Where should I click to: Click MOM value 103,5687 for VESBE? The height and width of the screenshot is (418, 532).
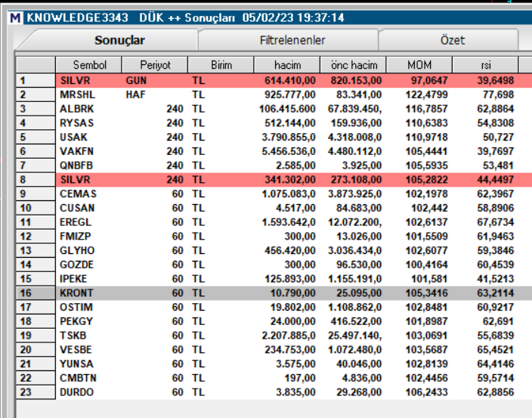[426, 349]
